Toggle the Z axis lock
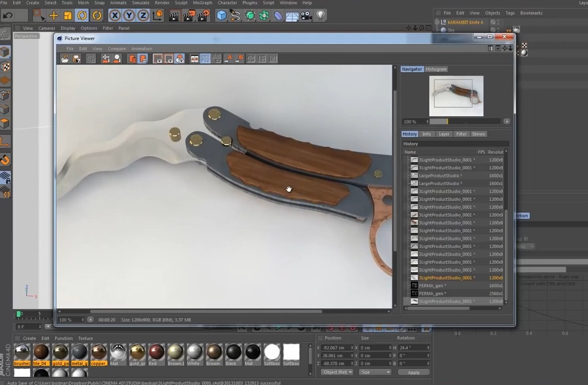Viewport: 588px width, 385px height. (142, 15)
